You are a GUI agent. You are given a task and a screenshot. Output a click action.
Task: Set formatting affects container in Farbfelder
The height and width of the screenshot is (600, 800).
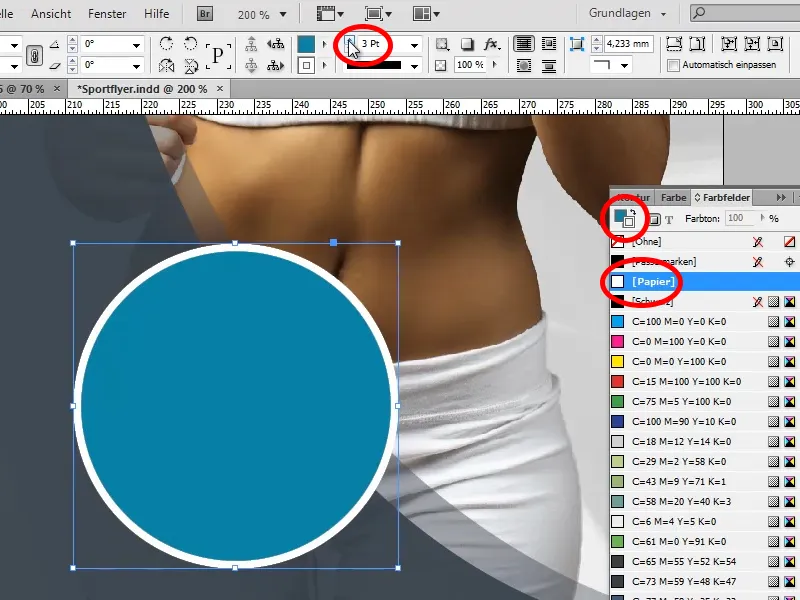click(655, 219)
